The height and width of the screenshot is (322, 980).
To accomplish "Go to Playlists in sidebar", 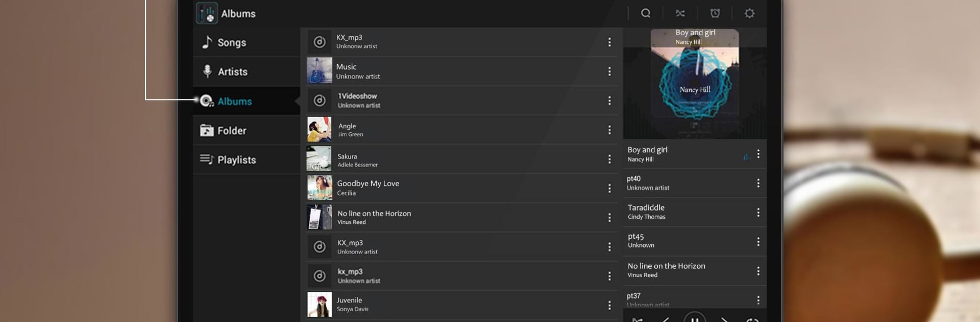I will 236,159.
